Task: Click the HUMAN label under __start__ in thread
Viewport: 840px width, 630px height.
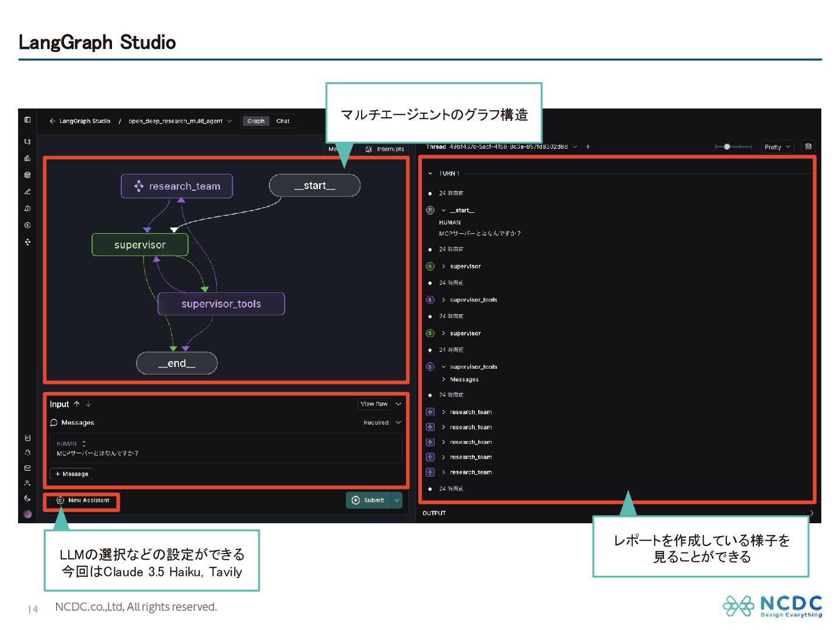Action: tap(450, 223)
